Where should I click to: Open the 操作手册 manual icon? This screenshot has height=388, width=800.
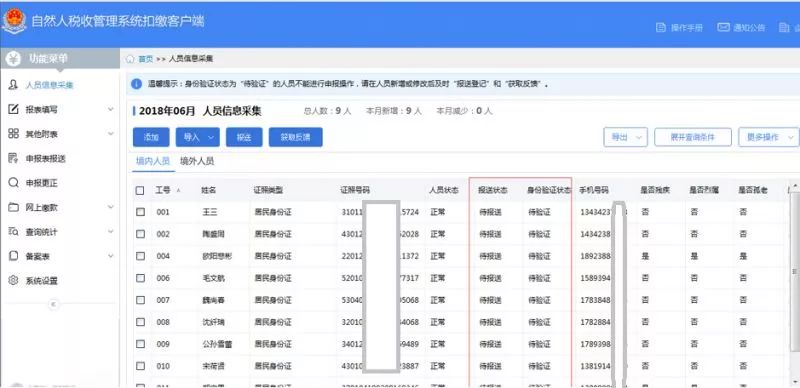click(x=661, y=28)
